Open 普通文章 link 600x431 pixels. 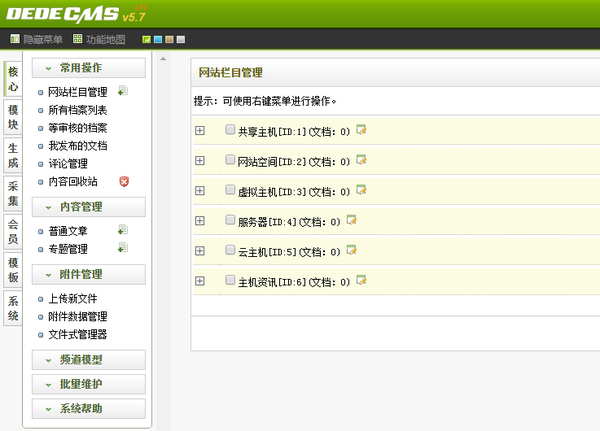click(x=68, y=231)
